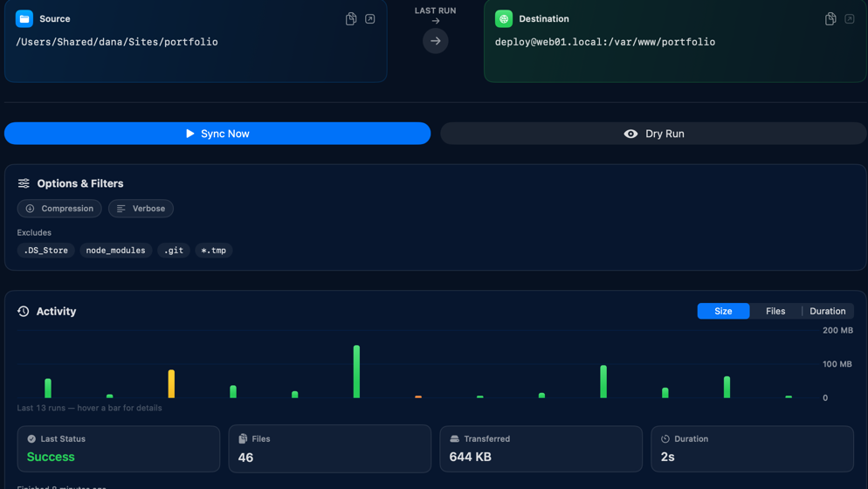Switch the Activity chart to Duration
Screen dimensions: 868x489
pyautogui.click(x=828, y=311)
